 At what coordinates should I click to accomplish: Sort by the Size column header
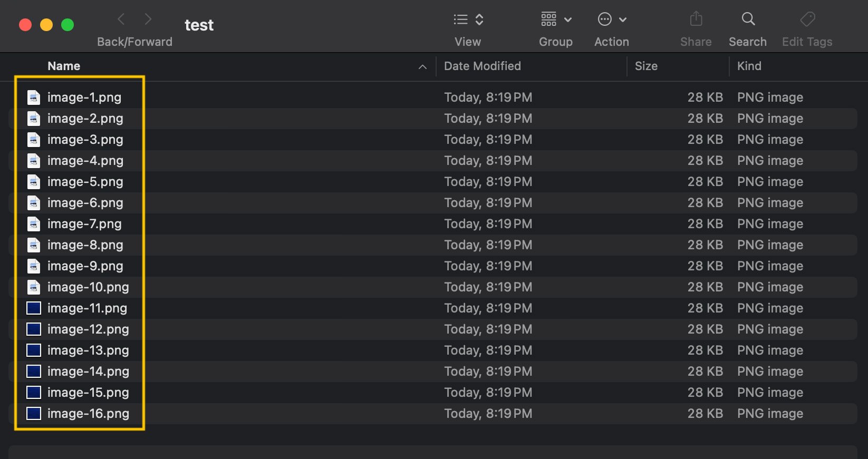pyautogui.click(x=646, y=66)
